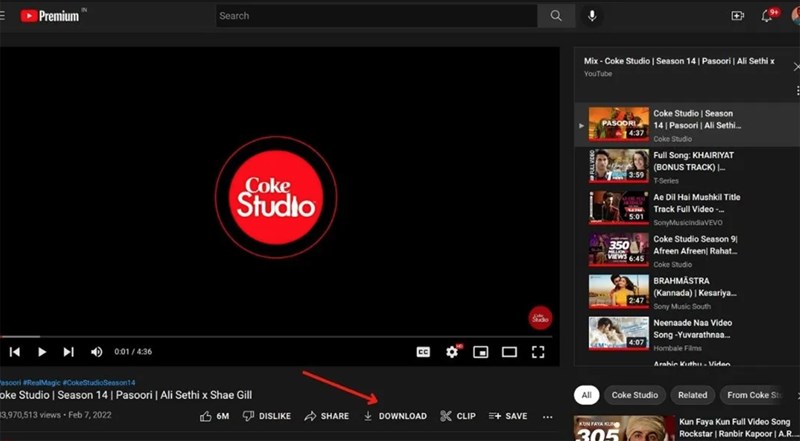
Task: Click the KHAIRIYAT video thumbnail
Action: tap(618, 166)
